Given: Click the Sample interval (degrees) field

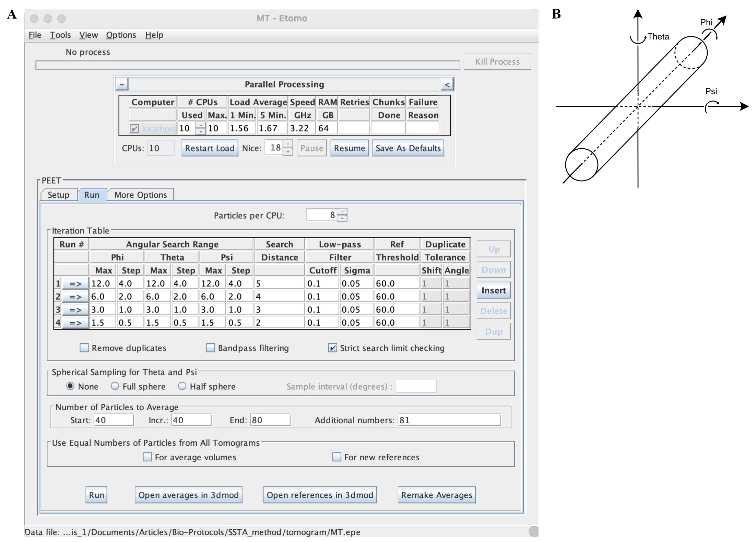Looking at the screenshot, I should click(416, 386).
